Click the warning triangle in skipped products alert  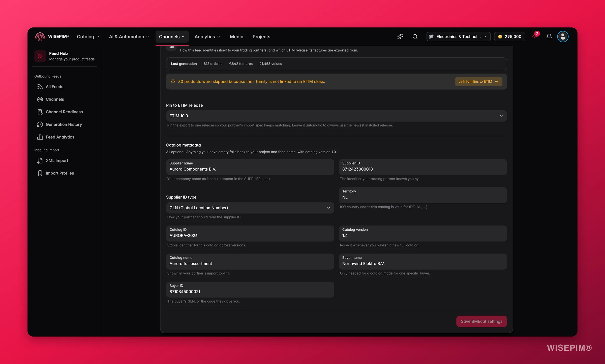173,81
